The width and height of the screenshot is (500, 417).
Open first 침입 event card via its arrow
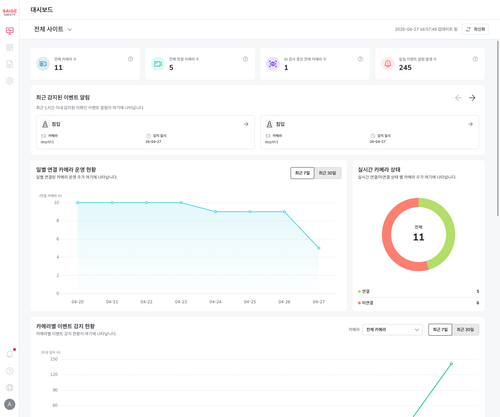coord(246,124)
